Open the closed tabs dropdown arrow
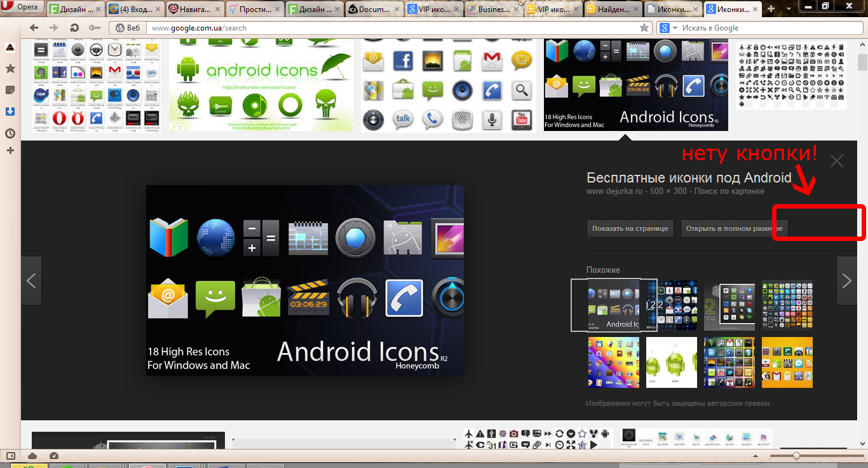 (x=789, y=9)
